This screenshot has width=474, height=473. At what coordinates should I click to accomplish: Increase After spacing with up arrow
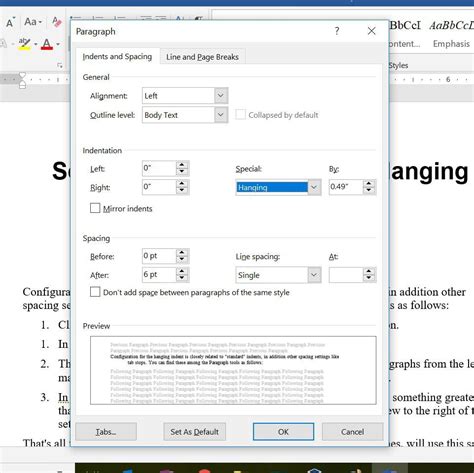tap(182, 271)
